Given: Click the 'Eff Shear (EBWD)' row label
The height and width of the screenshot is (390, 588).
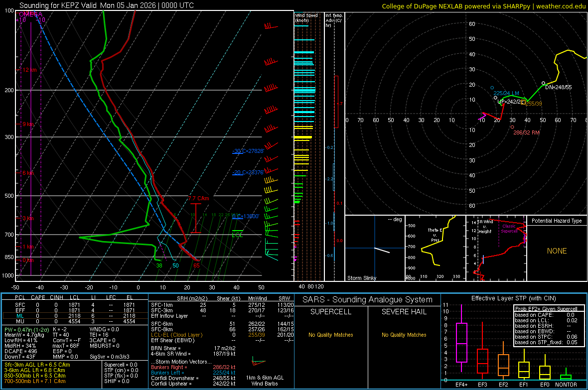Looking at the screenshot, I should coord(173,341).
